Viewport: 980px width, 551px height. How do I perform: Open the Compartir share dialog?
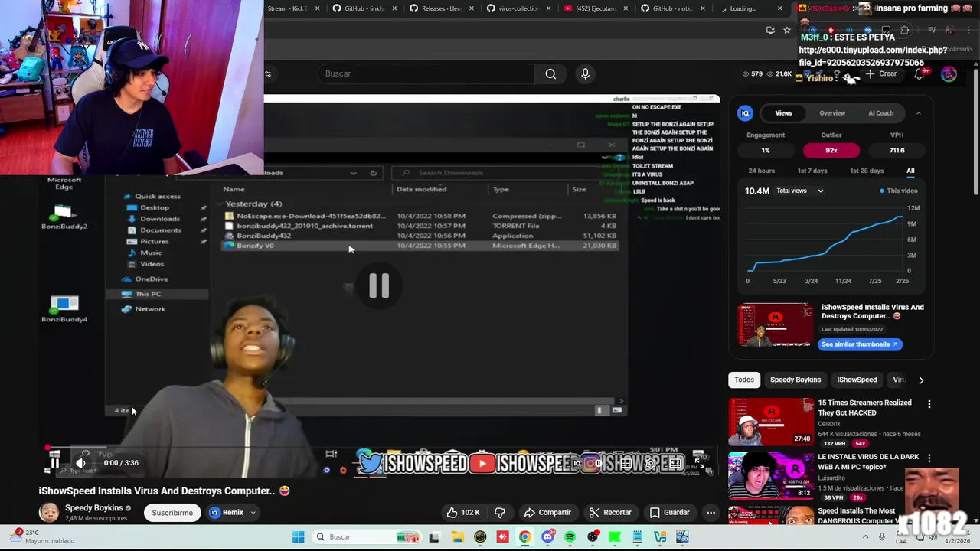pos(547,512)
